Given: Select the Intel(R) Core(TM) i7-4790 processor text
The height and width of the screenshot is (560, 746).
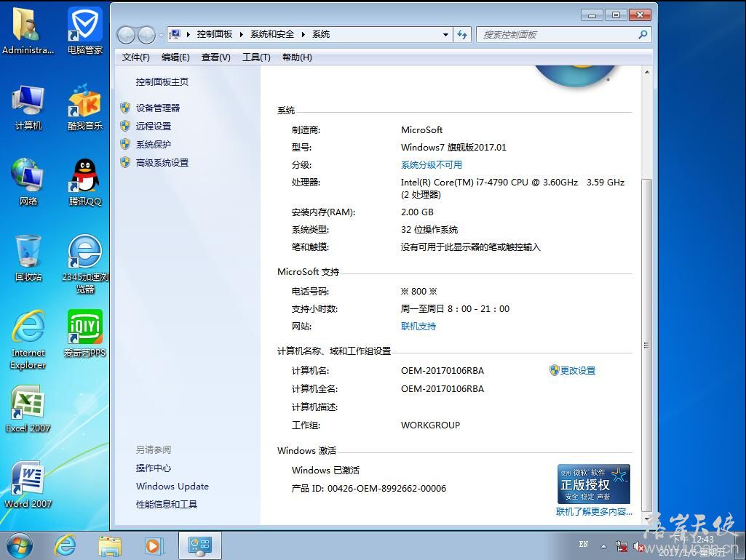Looking at the screenshot, I should click(513, 188).
